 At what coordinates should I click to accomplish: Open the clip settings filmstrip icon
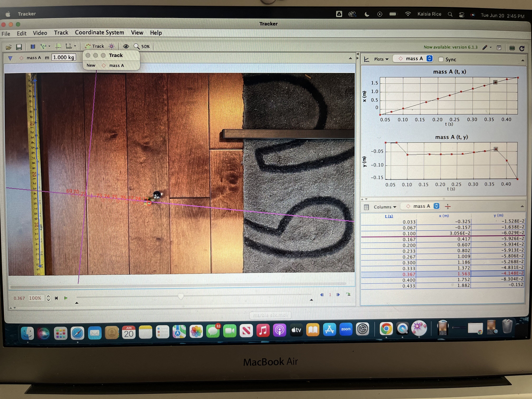click(x=33, y=47)
